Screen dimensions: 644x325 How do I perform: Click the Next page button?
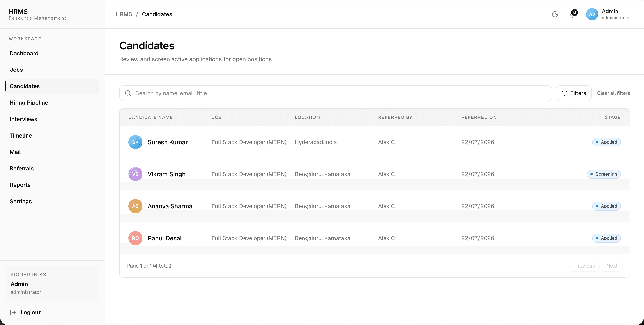(612, 266)
